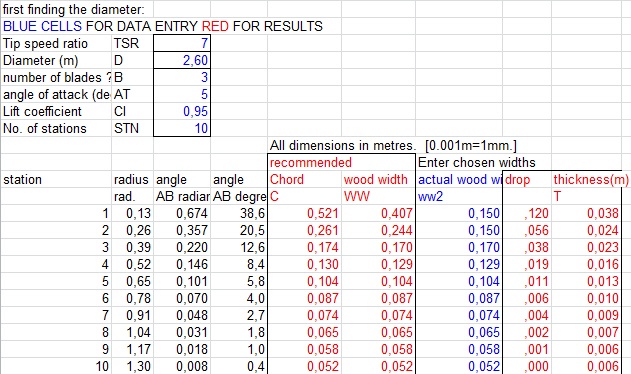The image size is (631, 374).
Task: Click station 2 chord value 0,261
Action: (x=305, y=230)
